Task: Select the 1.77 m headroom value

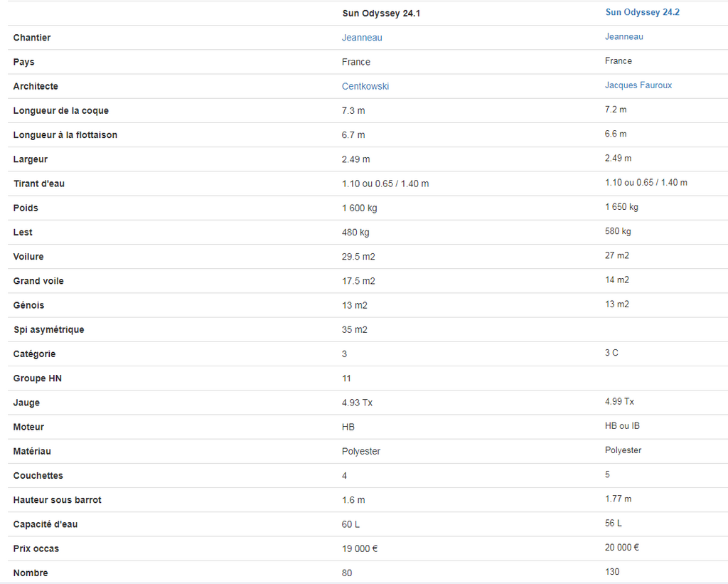Action: tap(618, 499)
